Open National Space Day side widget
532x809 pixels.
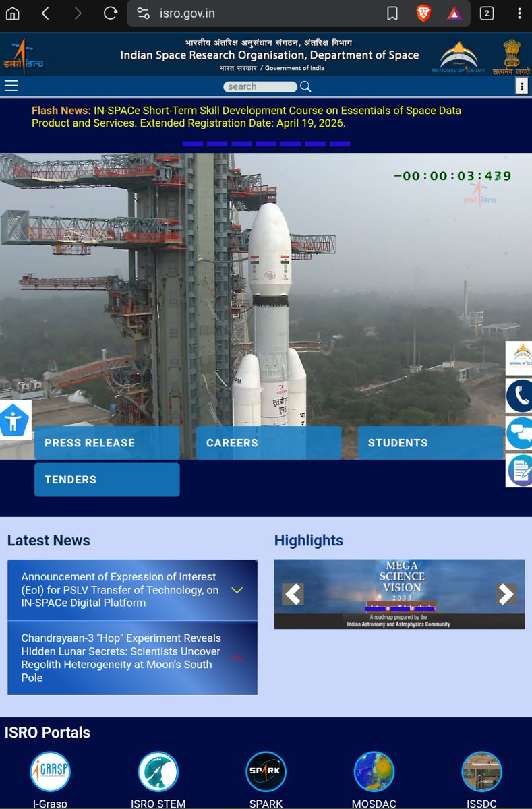[x=519, y=358]
